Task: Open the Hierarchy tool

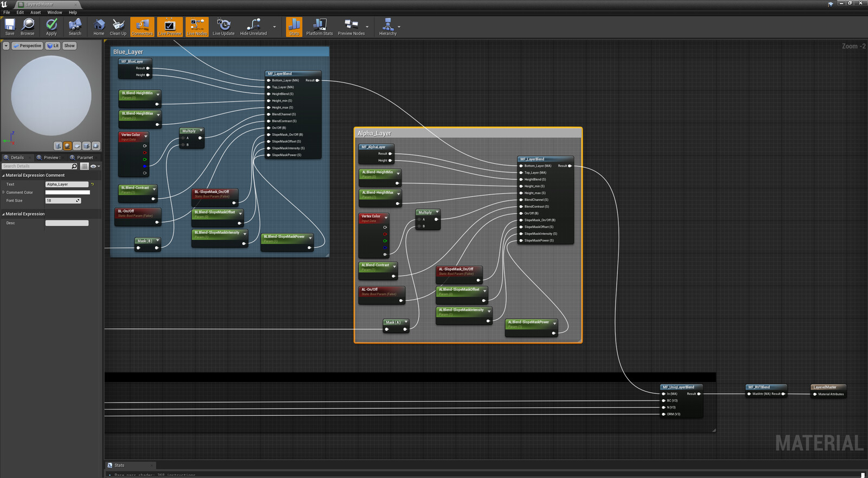Action: [388, 27]
